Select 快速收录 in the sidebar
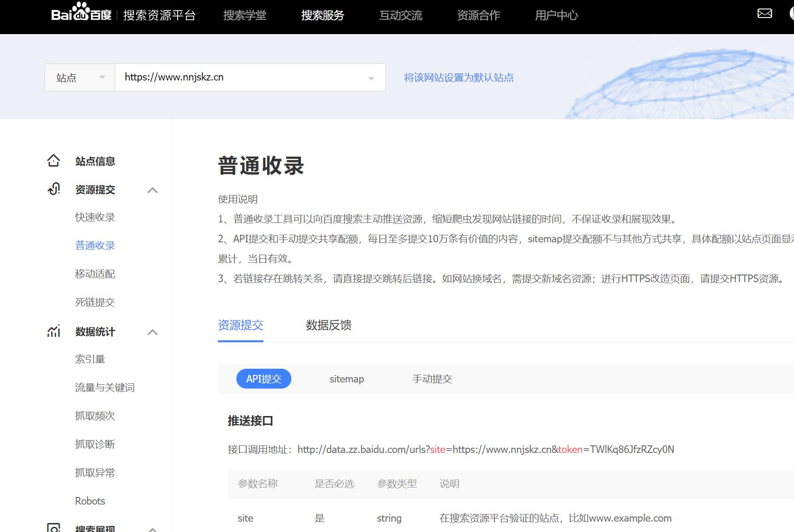 pyautogui.click(x=95, y=217)
